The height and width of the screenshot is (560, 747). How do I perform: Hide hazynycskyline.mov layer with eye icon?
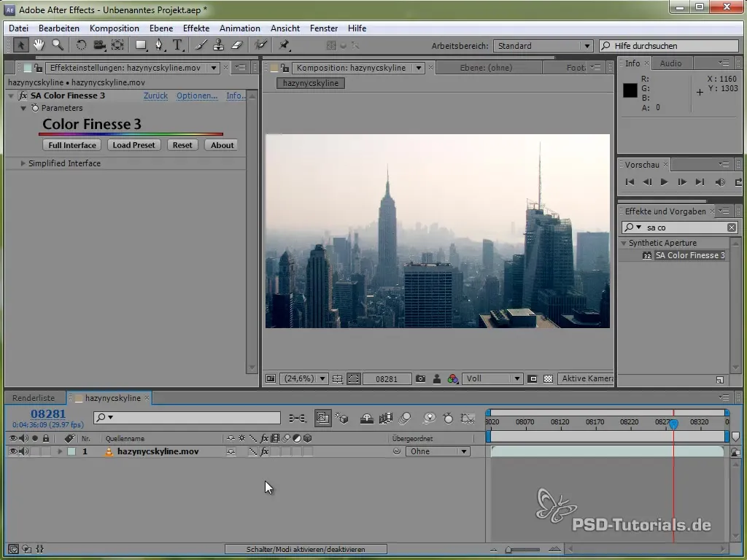13,451
